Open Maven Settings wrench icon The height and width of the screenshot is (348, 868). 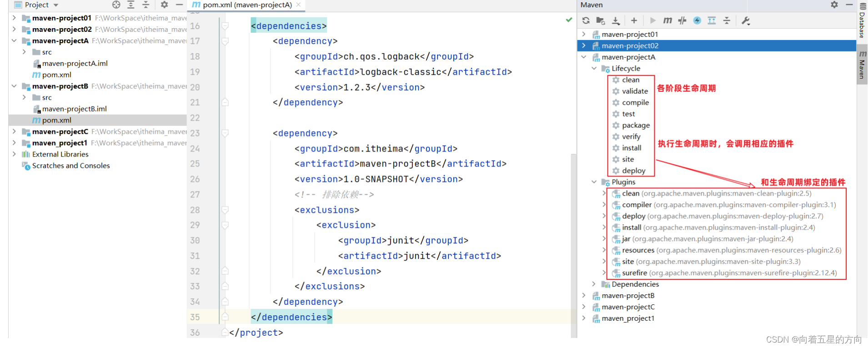(746, 20)
